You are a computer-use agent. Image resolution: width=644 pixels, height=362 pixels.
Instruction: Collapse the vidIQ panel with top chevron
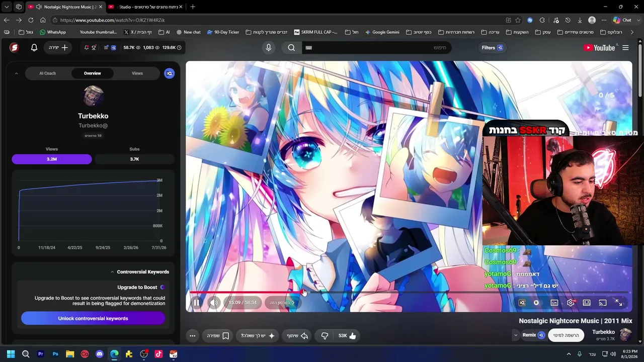pos(16,73)
